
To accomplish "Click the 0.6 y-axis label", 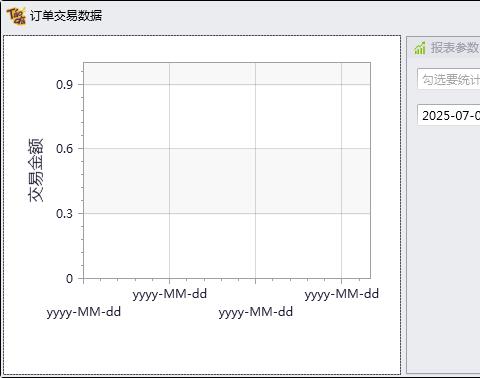I will coord(64,149).
